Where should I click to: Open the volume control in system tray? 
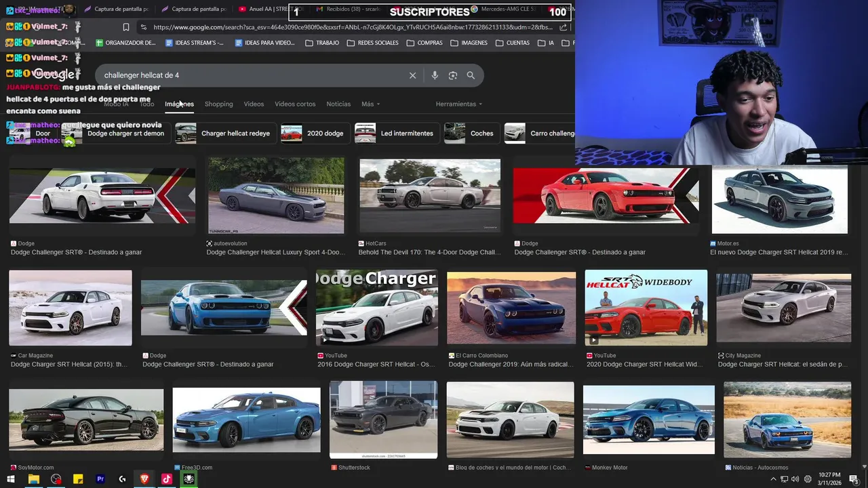click(x=795, y=479)
